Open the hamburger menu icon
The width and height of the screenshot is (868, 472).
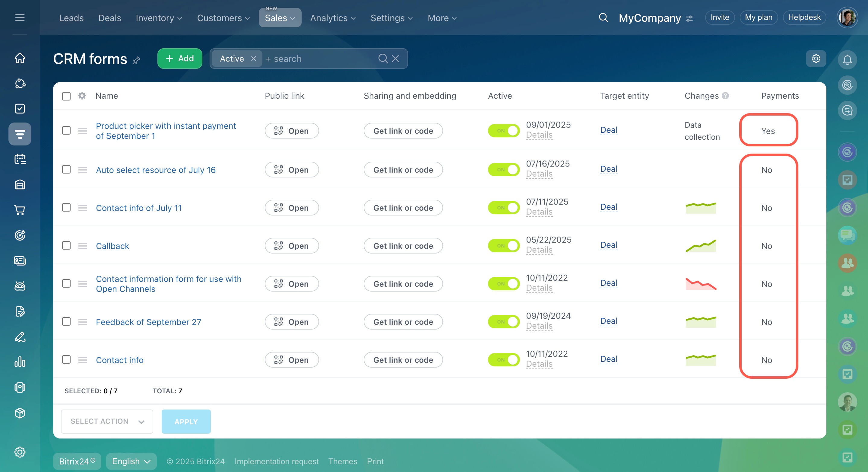(20, 18)
